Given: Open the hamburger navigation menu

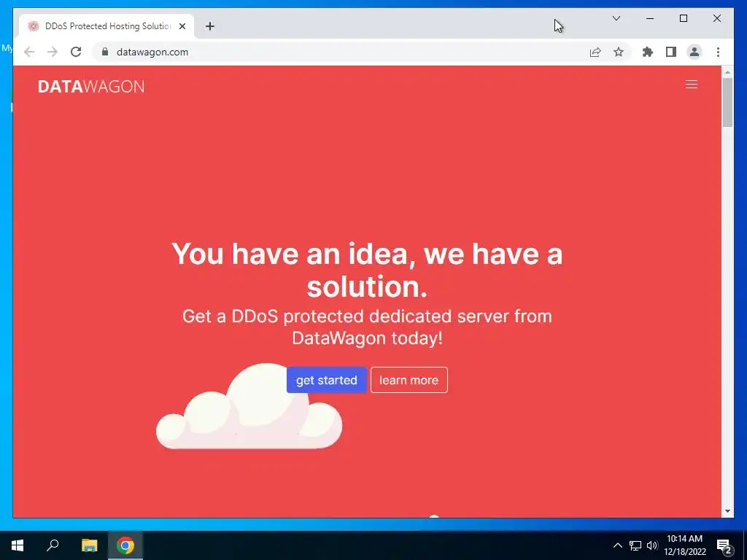Looking at the screenshot, I should click(x=692, y=85).
